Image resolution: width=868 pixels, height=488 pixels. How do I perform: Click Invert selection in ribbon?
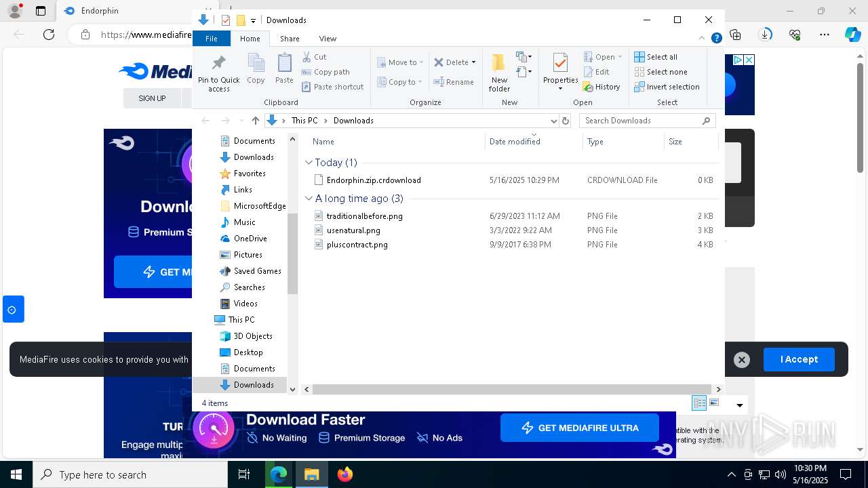point(667,87)
